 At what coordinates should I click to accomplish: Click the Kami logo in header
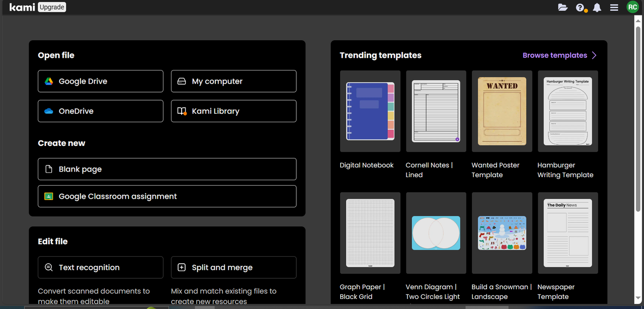pos(22,8)
